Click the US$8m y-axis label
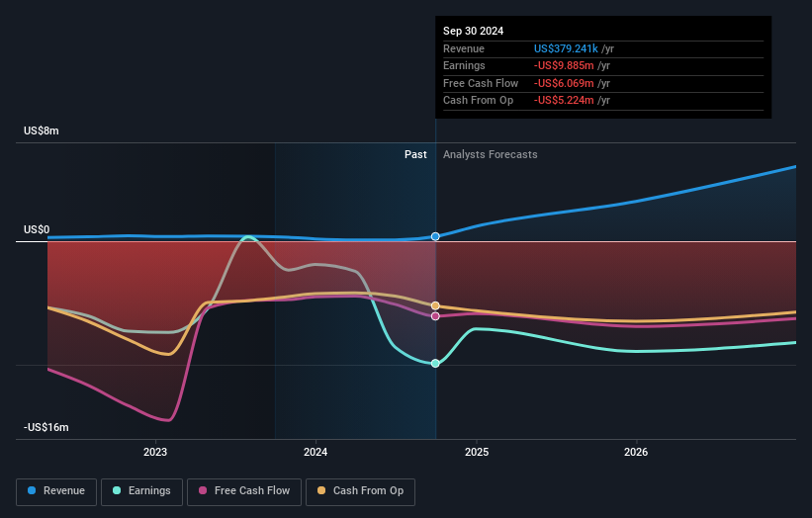 point(42,130)
